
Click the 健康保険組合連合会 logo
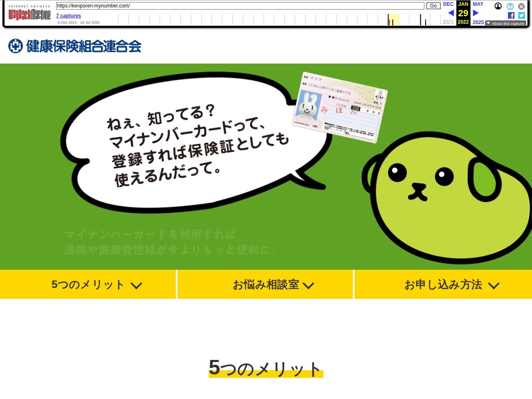(x=75, y=46)
